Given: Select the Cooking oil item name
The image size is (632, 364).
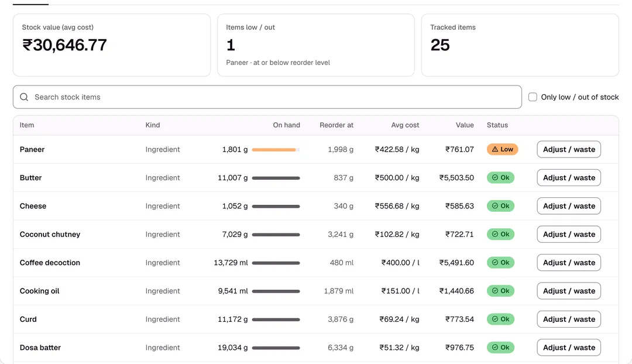Looking at the screenshot, I should [40, 291].
